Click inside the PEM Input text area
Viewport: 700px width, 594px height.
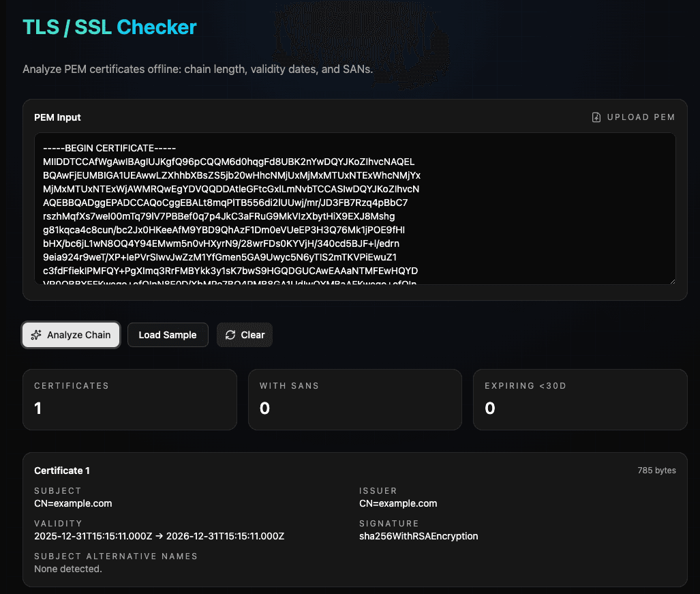[x=354, y=209]
